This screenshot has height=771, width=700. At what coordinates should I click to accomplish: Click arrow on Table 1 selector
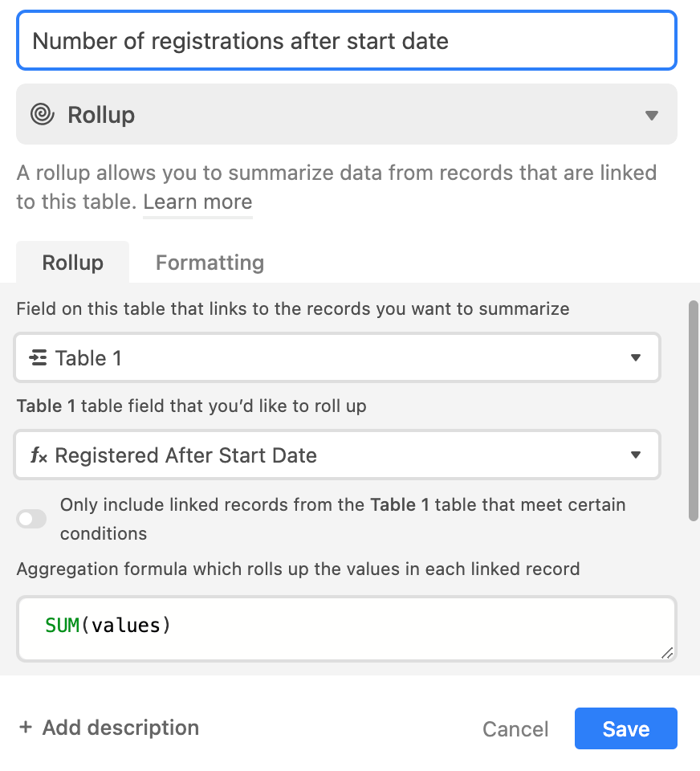[x=636, y=357]
